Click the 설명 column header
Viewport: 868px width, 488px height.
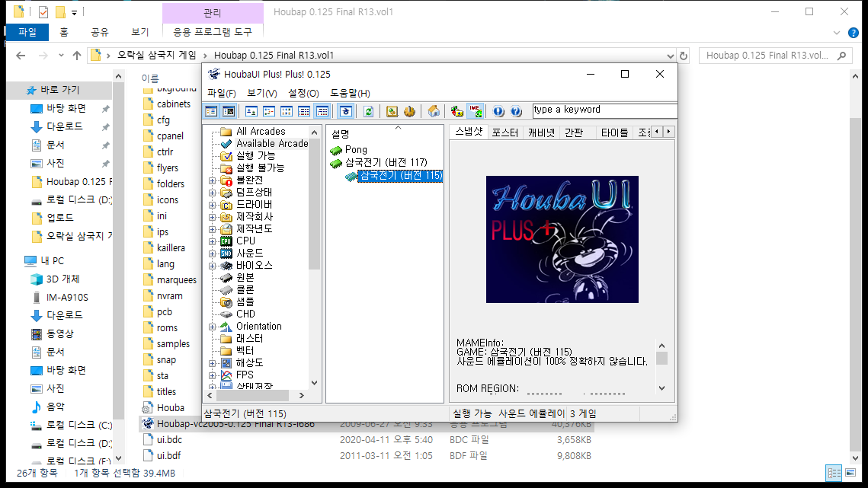click(385, 133)
